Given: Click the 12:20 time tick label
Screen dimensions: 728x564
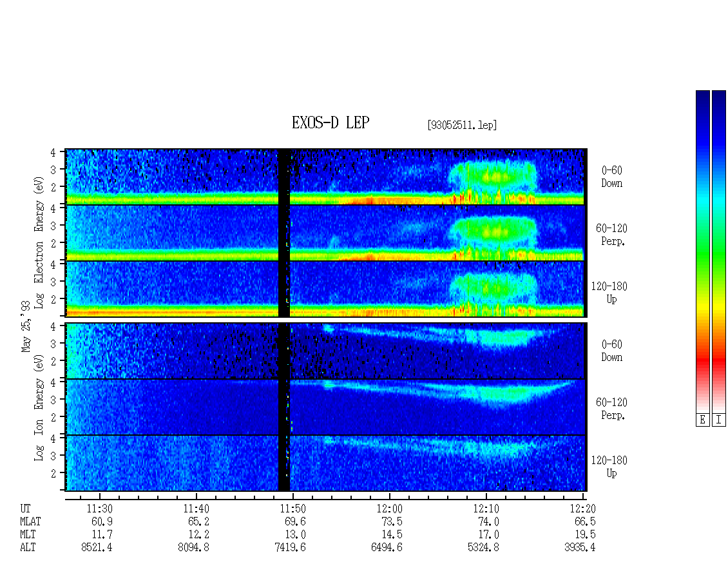Looking at the screenshot, I should pyautogui.click(x=582, y=509).
